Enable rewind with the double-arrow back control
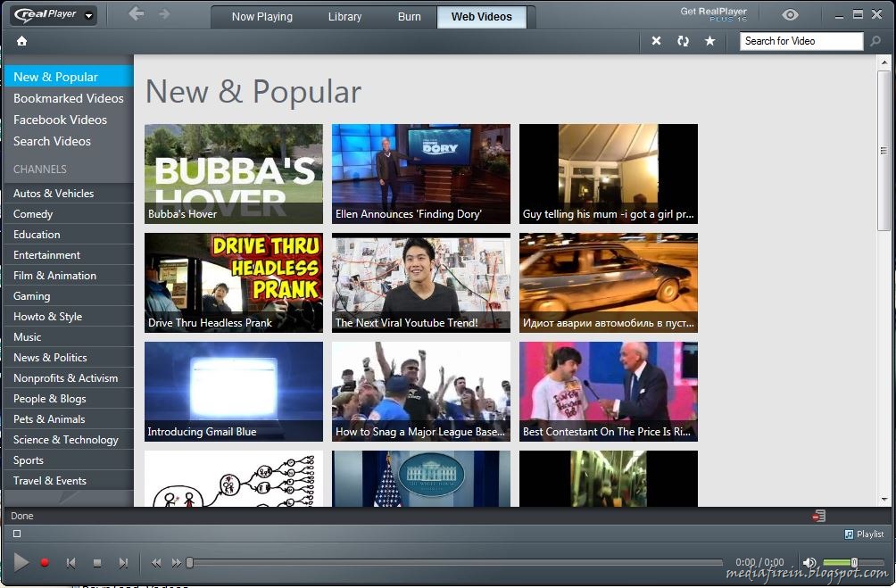The image size is (896, 588). point(156,563)
